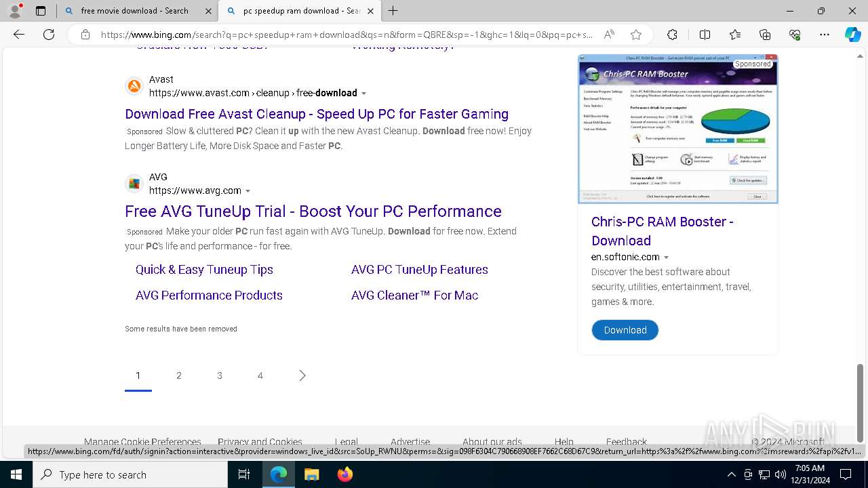Open Download Free Avast Cleanup link
Screen dimensions: 868x488
point(317,114)
